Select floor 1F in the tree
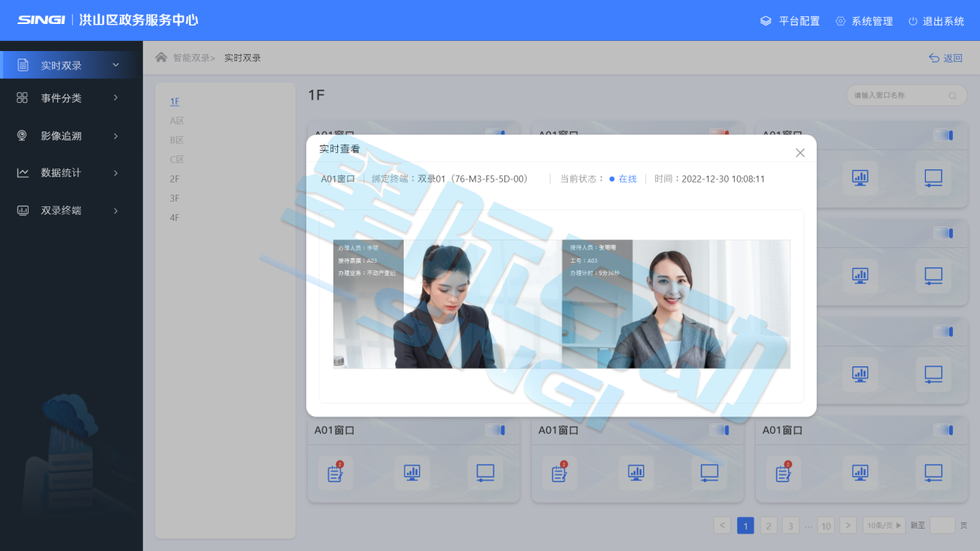 click(x=175, y=101)
